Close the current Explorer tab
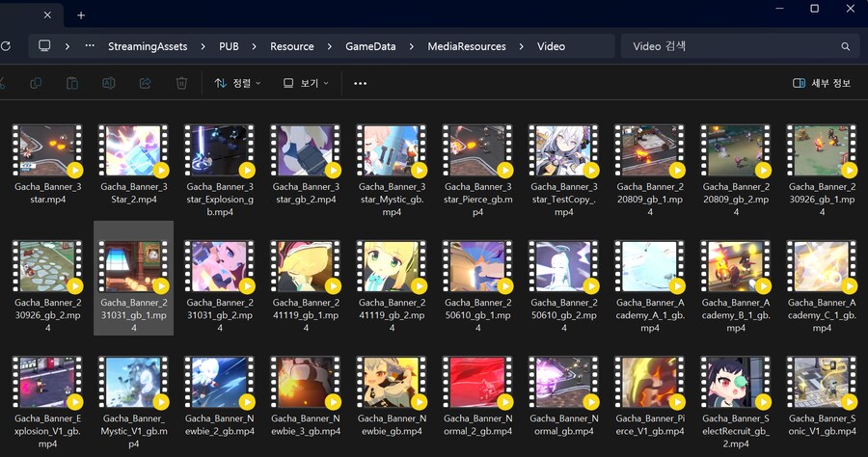Screen dimensions: 868x457 (47, 14)
